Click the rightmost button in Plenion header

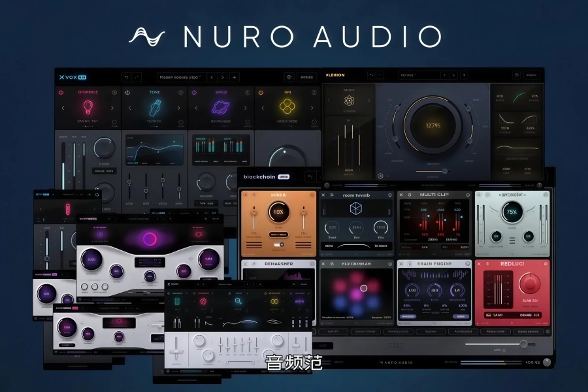pos(531,75)
